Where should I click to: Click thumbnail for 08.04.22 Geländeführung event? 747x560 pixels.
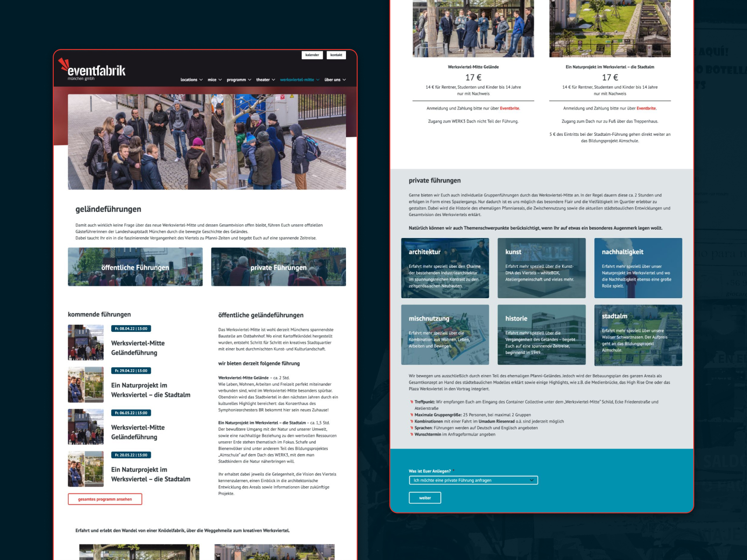[86, 343]
